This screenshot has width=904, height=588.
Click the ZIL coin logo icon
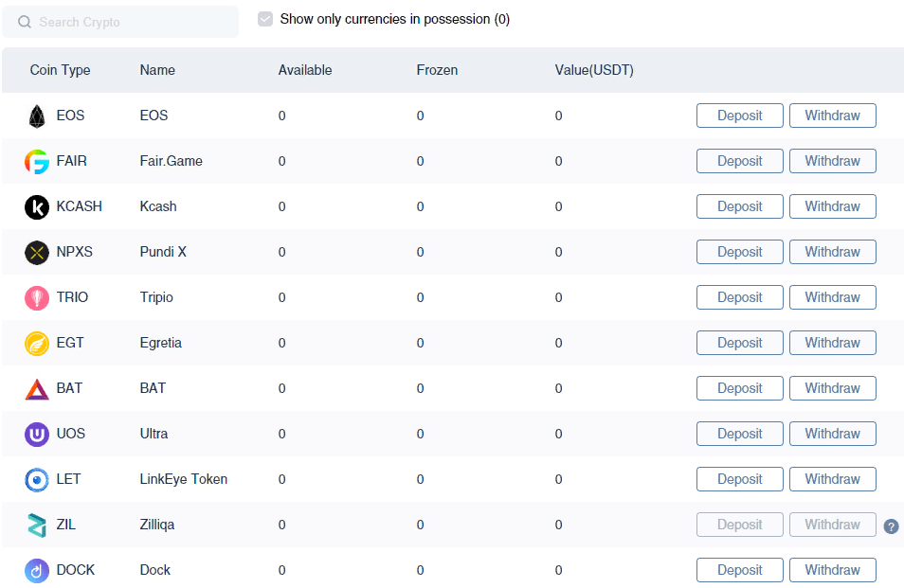(37, 526)
